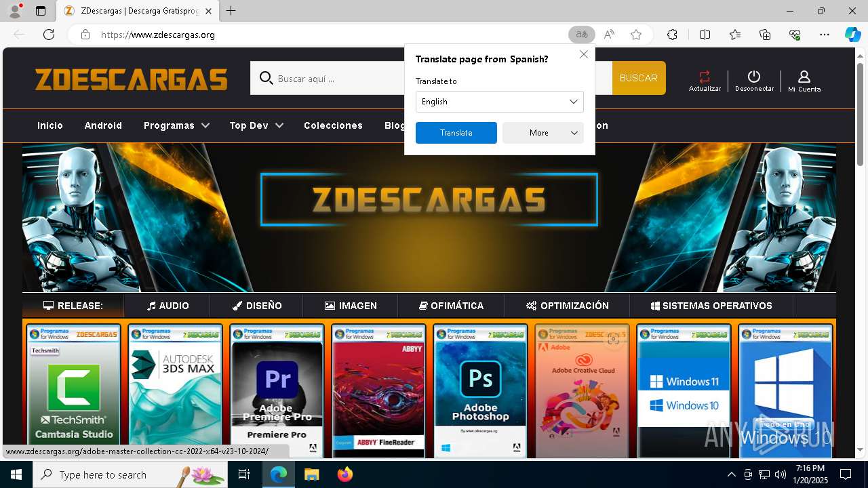The image size is (868, 488).
Task: Open ABBYY FineReader thumbnail
Action: click(378, 390)
